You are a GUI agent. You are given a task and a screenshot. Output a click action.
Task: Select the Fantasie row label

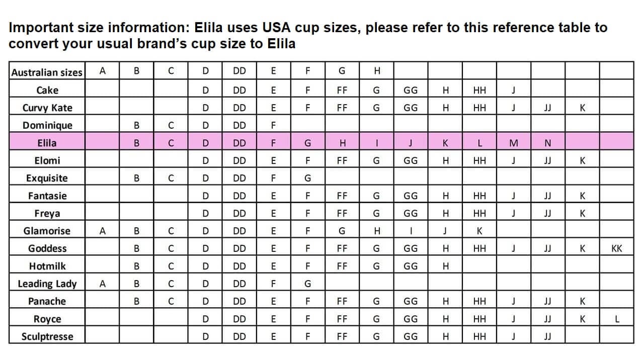coord(47,196)
